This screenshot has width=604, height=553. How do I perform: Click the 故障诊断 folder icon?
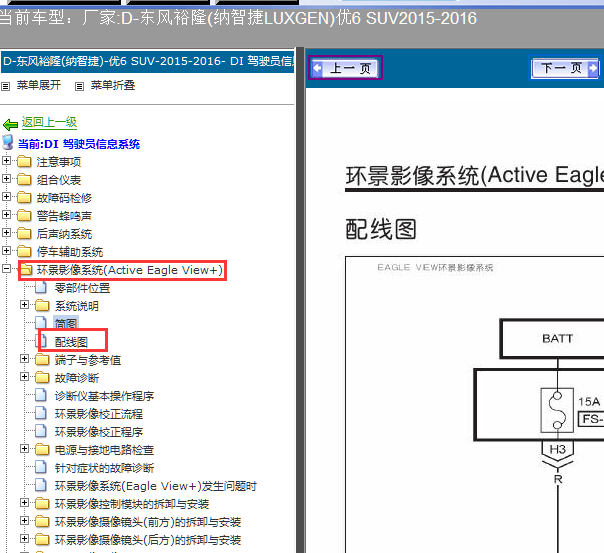(42, 377)
